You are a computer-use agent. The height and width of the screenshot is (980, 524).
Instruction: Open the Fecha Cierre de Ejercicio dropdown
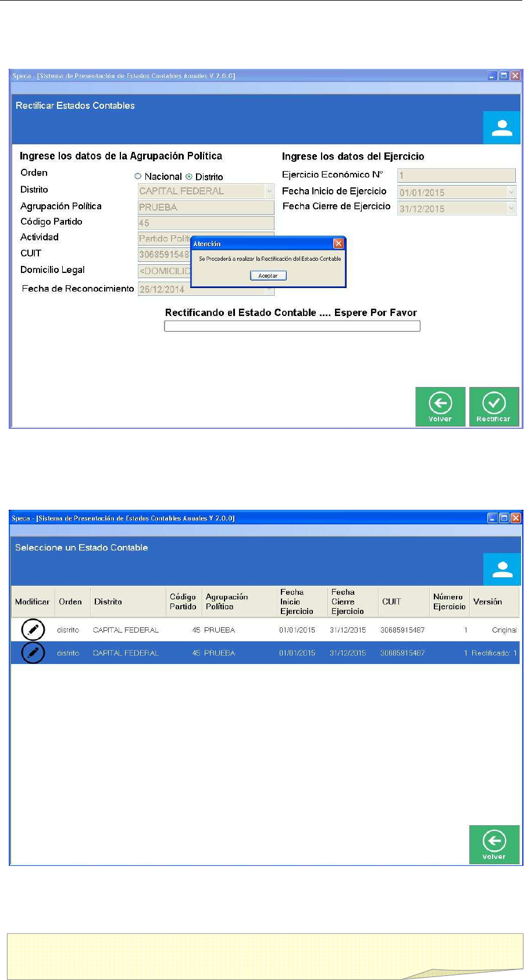pyautogui.click(x=511, y=208)
